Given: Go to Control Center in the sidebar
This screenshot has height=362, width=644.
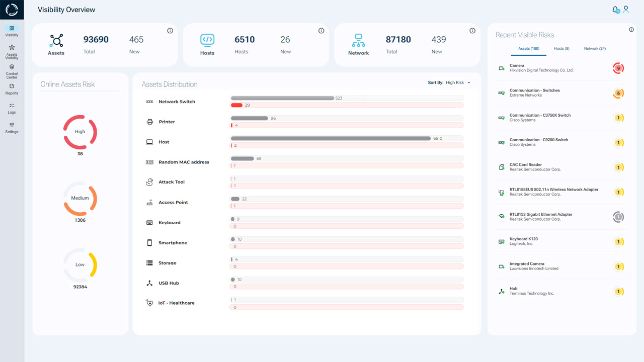Looking at the screenshot, I should pyautogui.click(x=12, y=71).
